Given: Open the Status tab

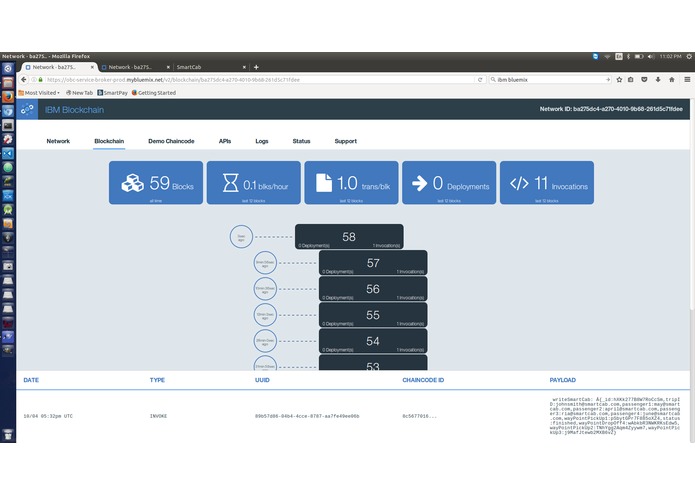Looking at the screenshot, I should tap(301, 141).
